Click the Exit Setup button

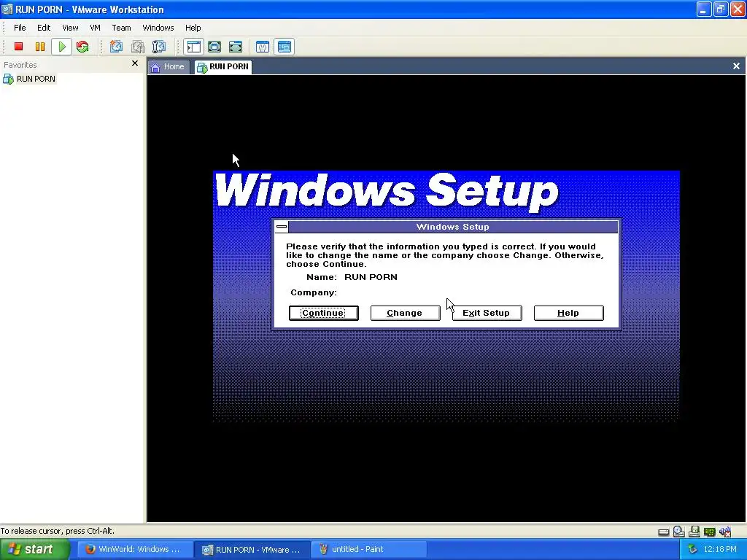point(487,313)
